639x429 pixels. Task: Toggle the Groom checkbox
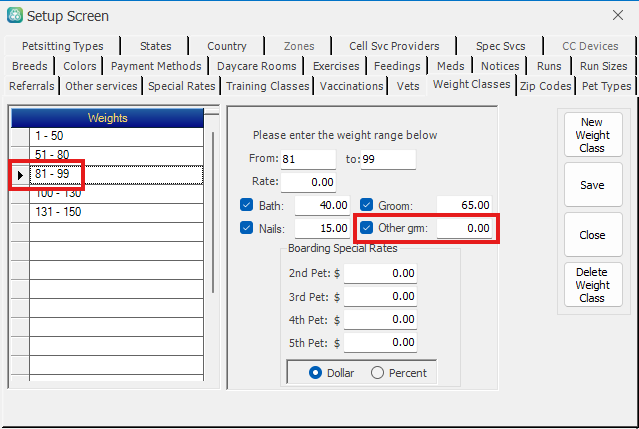pyautogui.click(x=366, y=205)
